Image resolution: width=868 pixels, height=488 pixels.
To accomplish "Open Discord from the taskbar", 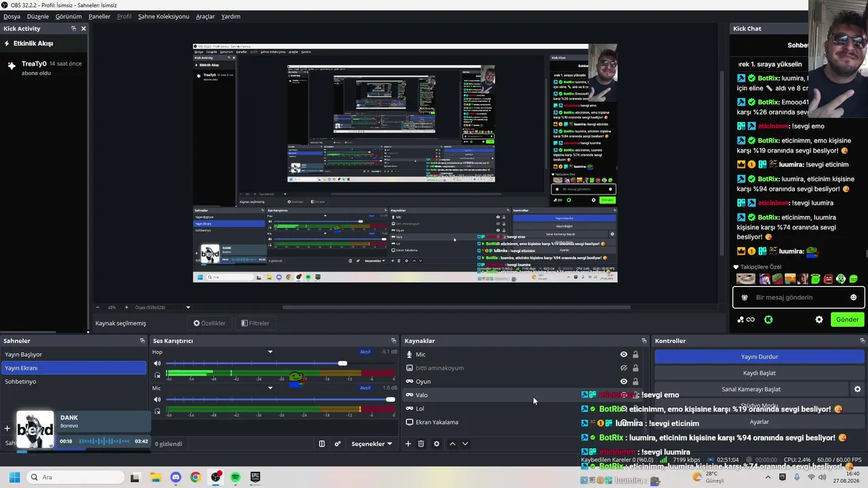I will click(x=176, y=477).
